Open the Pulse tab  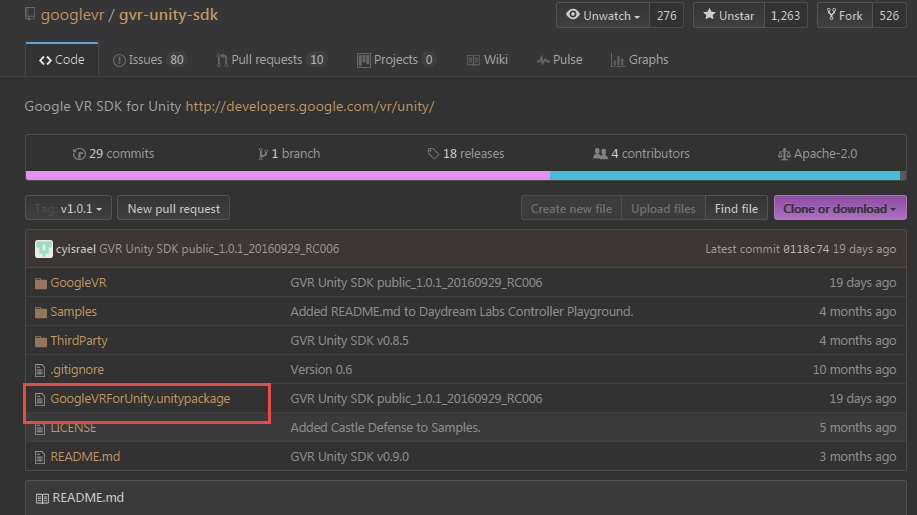[560, 60]
